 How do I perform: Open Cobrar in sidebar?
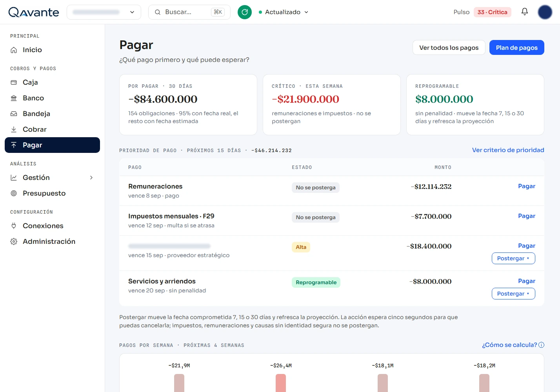(x=52, y=129)
